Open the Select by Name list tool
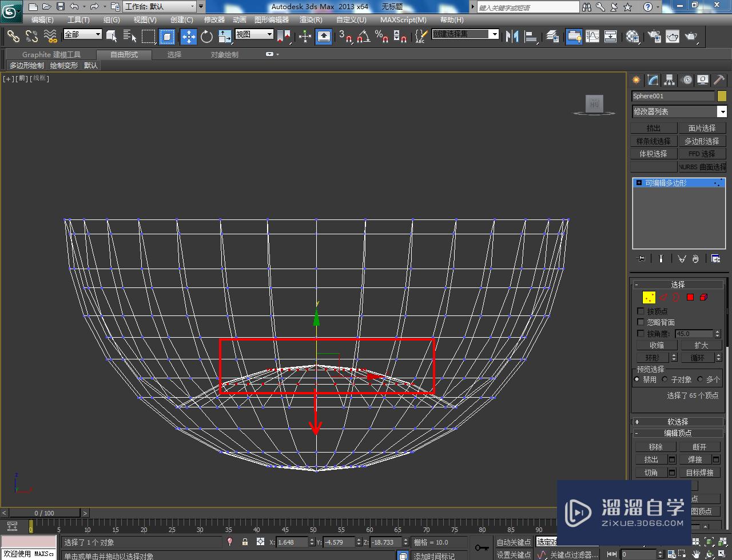This screenshot has width=732, height=560. click(130, 37)
